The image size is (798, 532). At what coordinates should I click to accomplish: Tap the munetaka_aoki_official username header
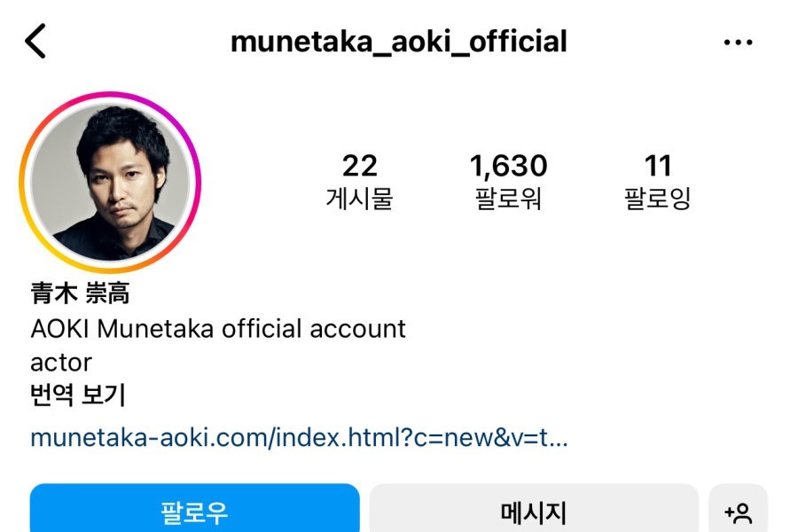398,42
